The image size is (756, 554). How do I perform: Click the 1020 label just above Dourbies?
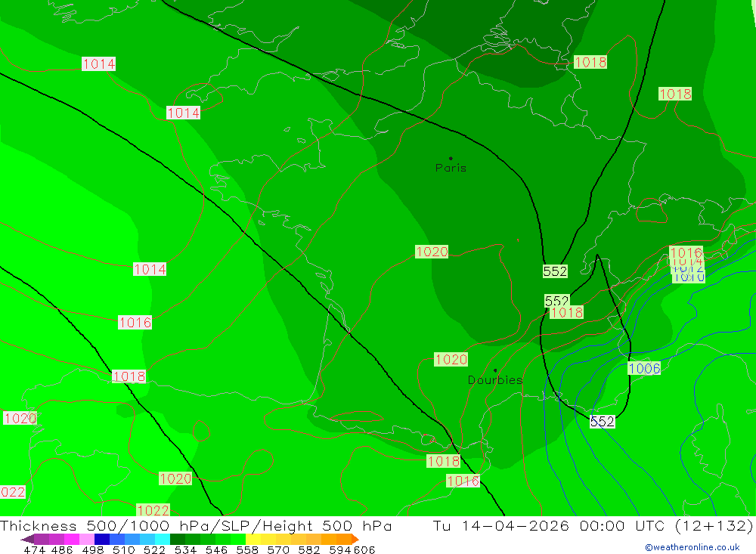point(451,359)
